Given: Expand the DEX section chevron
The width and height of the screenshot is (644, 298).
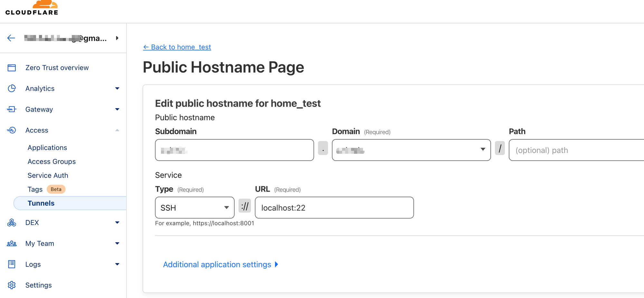Looking at the screenshot, I should (117, 223).
